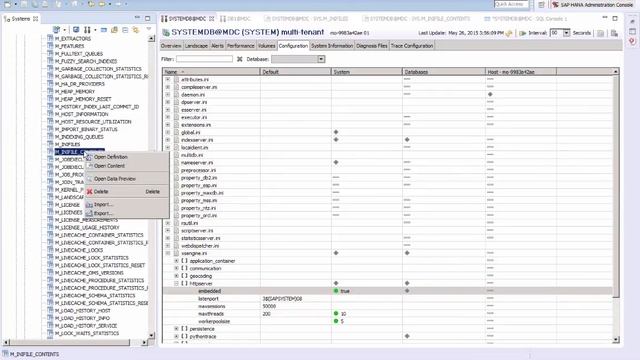Click the refresh icon next to Last Update

509,33
